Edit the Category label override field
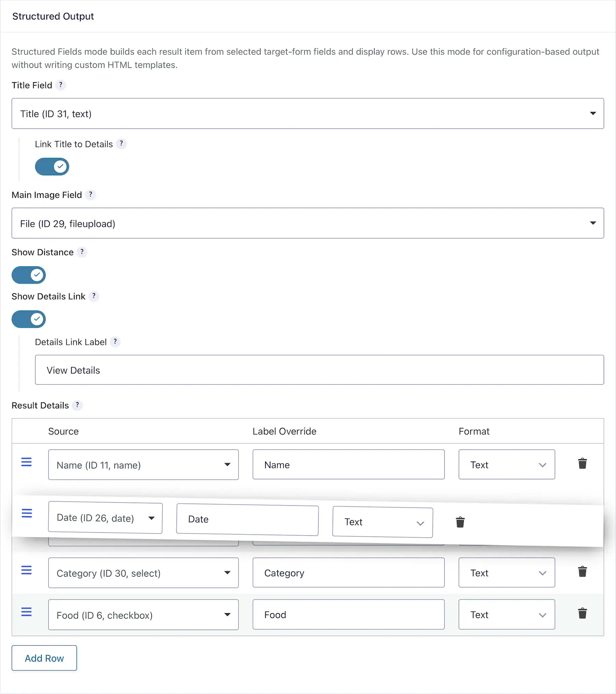Image resolution: width=616 pixels, height=694 pixels. pyautogui.click(x=349, y=573)
